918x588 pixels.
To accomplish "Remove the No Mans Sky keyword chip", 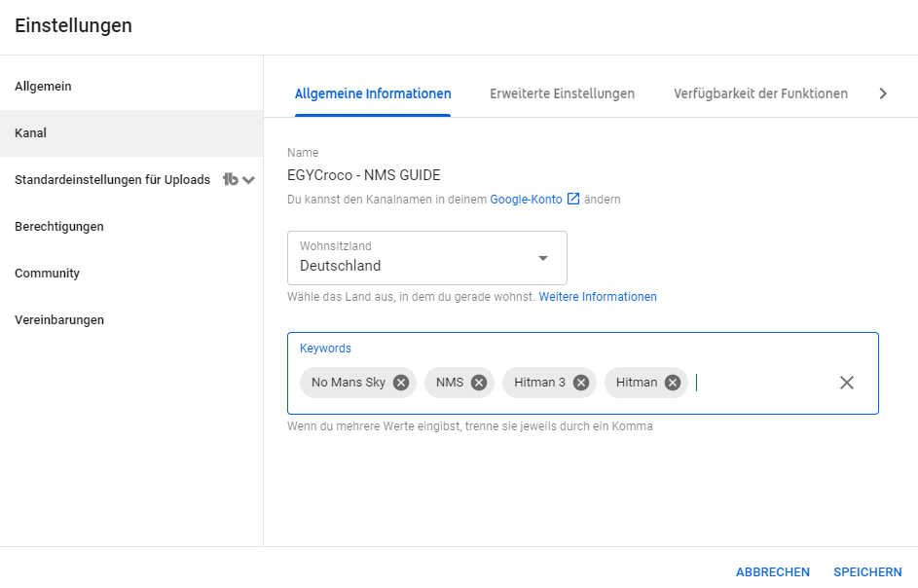I will click(401, 383).
